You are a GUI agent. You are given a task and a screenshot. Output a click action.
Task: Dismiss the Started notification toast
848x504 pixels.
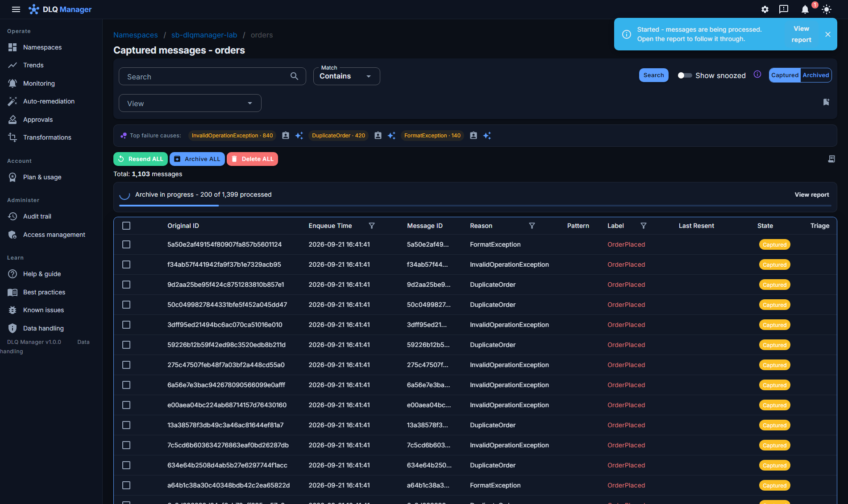pyautogui.click(x=828, y=34)
